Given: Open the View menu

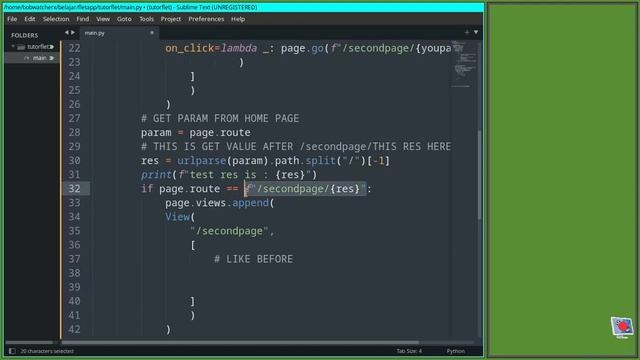Looking at the screenshot, I should [103, 19].
